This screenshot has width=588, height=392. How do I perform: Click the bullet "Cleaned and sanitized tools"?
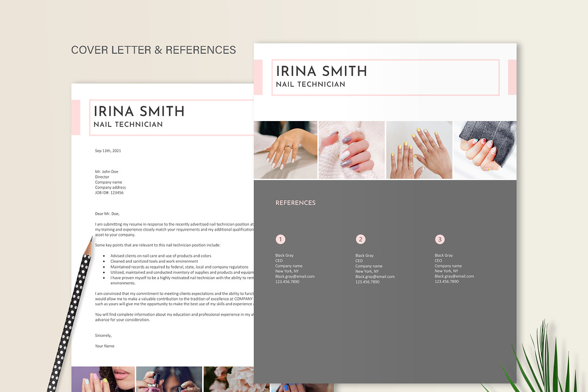[154, 261]
